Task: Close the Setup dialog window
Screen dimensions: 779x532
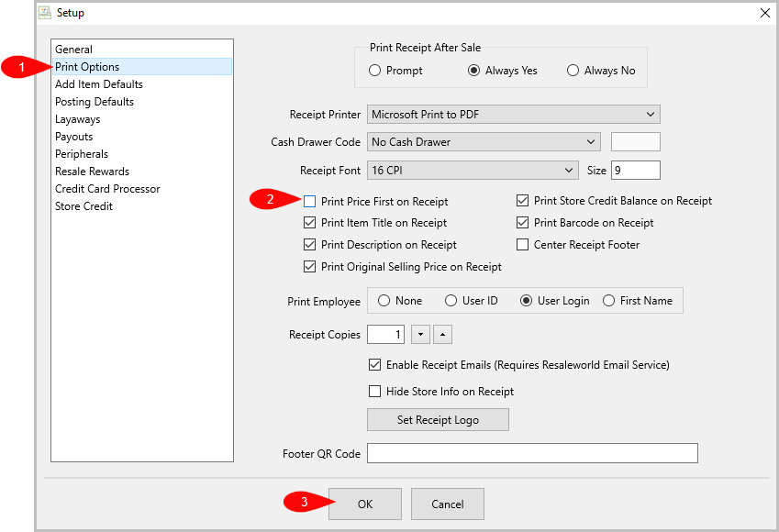Action: tap(765, 13)
